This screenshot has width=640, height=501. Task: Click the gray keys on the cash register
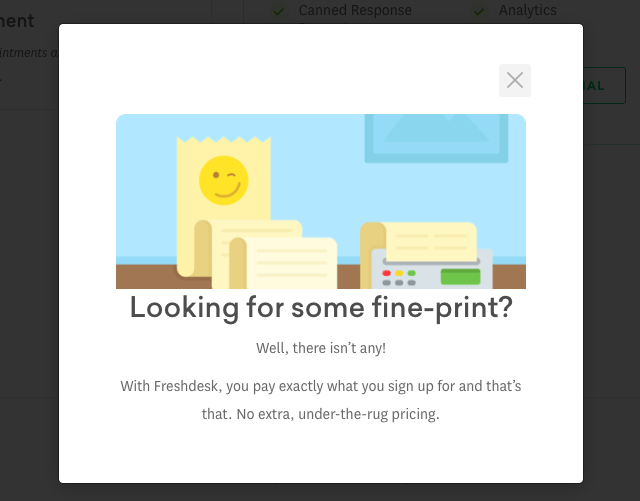pos(399,283)
